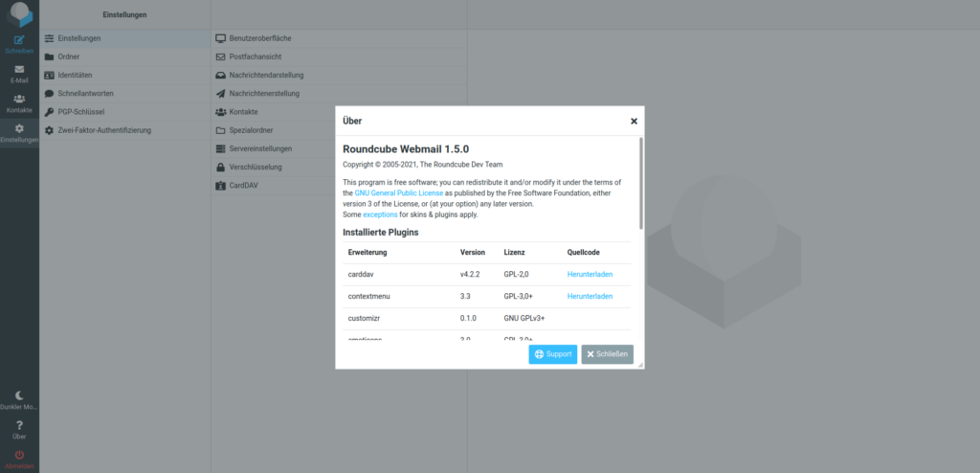Viewport: 980px width, 473px height.
Task: Click the Servereinstellungen server icon
Action: [220, 149]
